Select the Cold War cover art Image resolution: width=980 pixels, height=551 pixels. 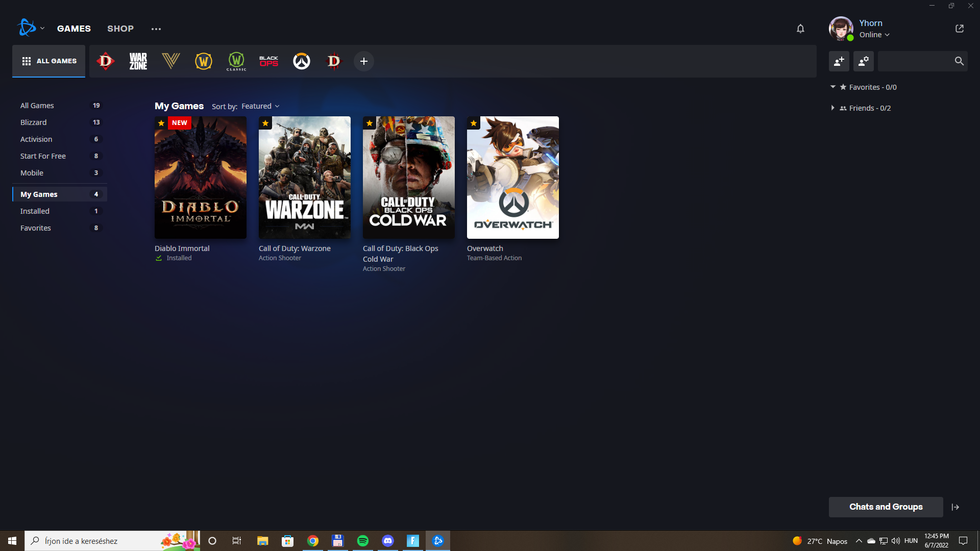pyautogui.click(x=409, y=178)
